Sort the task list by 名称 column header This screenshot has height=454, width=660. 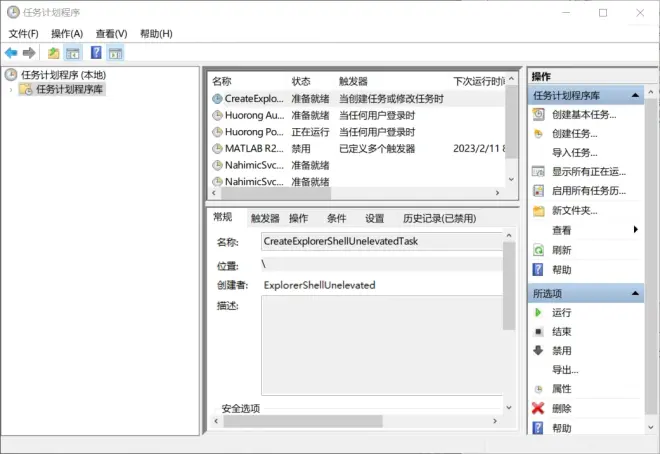tap(222, 81)
